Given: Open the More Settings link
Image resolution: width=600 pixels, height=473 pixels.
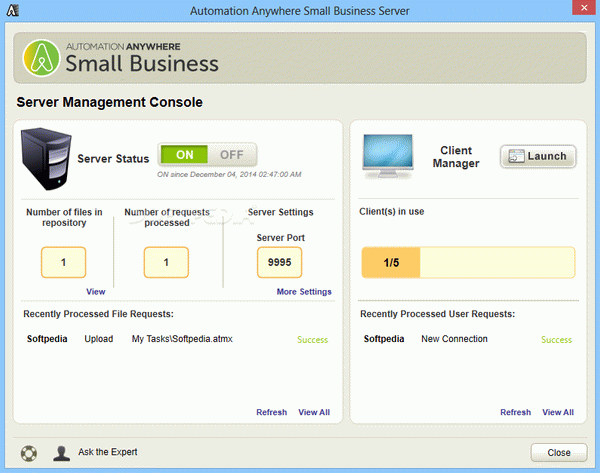Looking at the screenshot, I should click(x=304, y=292).
